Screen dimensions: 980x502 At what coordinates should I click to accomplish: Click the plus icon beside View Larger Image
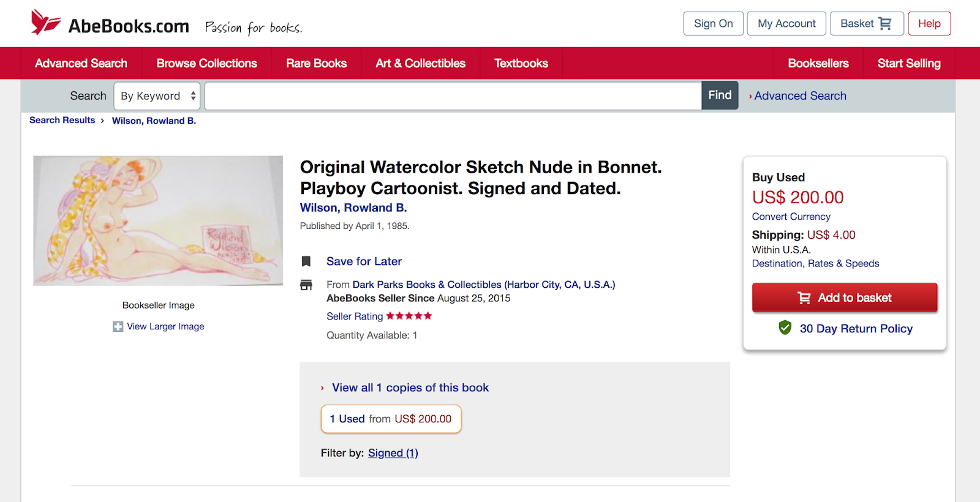118,327
